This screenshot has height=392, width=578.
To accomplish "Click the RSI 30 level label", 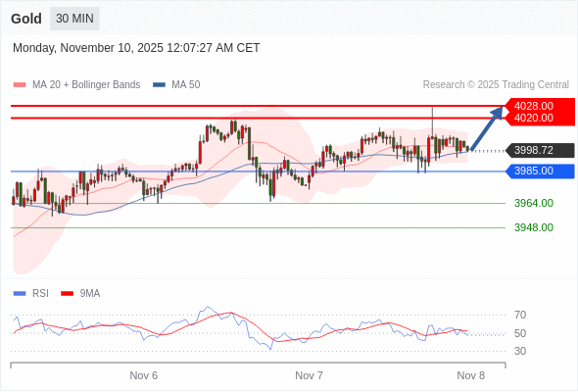I will coord(520,351).
